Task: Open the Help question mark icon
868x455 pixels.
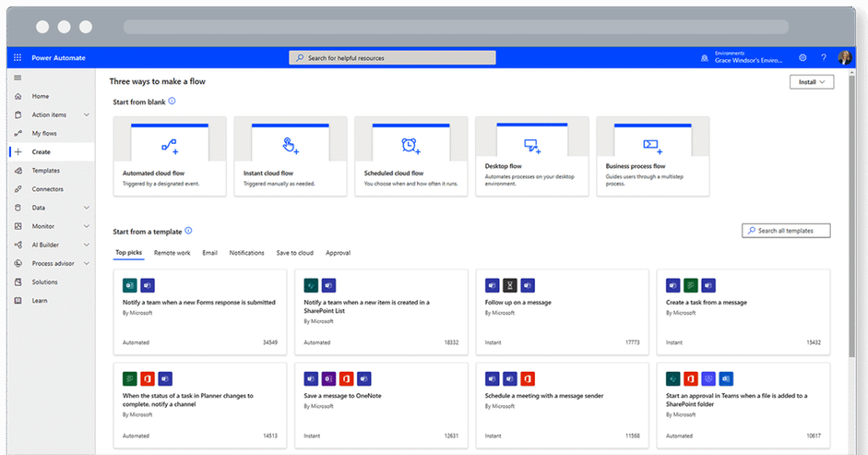Action: pyautogui.click(x=823, y=58)
